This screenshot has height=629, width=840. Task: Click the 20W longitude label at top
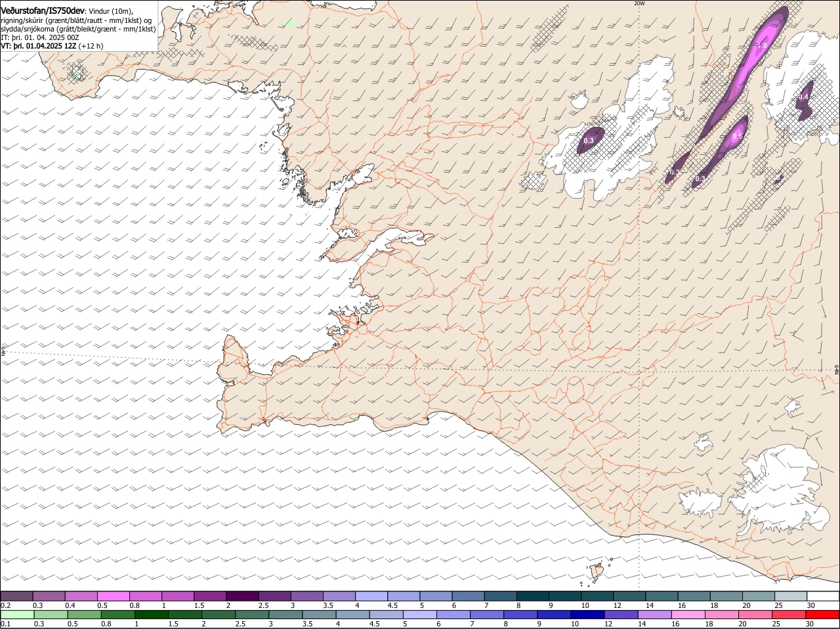pos(639,3)
